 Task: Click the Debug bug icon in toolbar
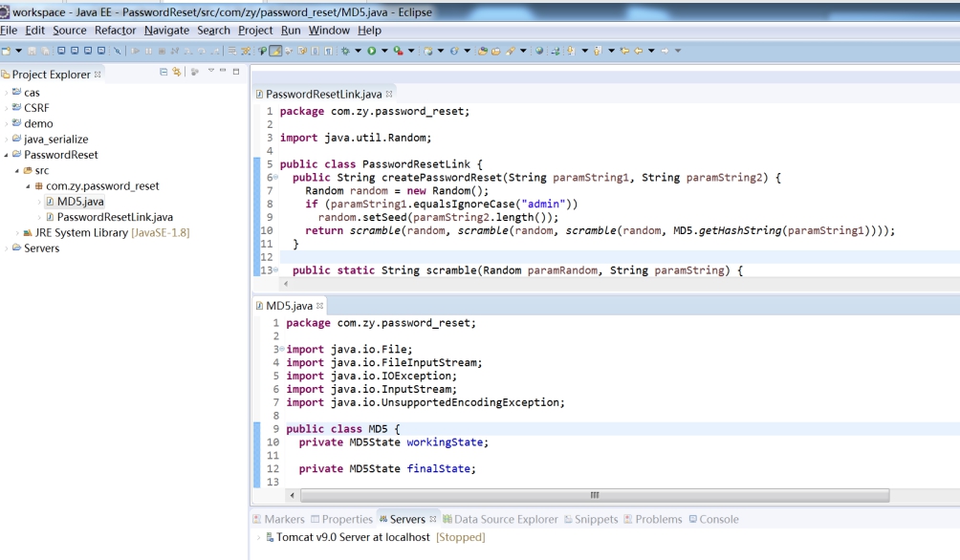[x=345, y=51]
